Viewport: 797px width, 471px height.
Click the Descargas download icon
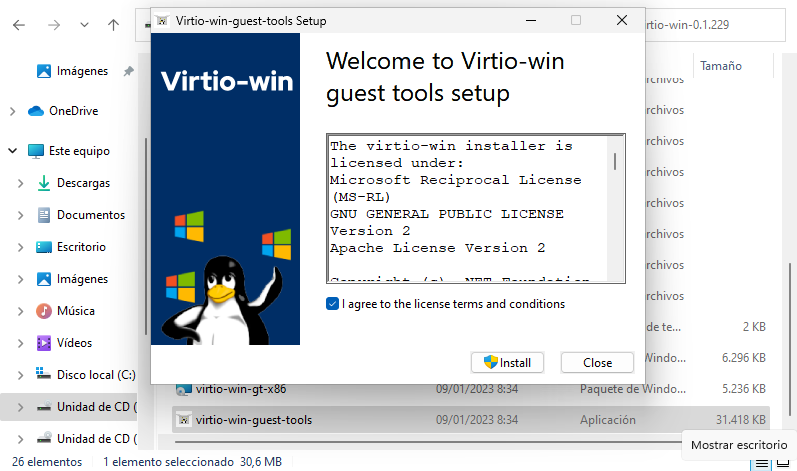pyautogui.click(x=44, y=183)
